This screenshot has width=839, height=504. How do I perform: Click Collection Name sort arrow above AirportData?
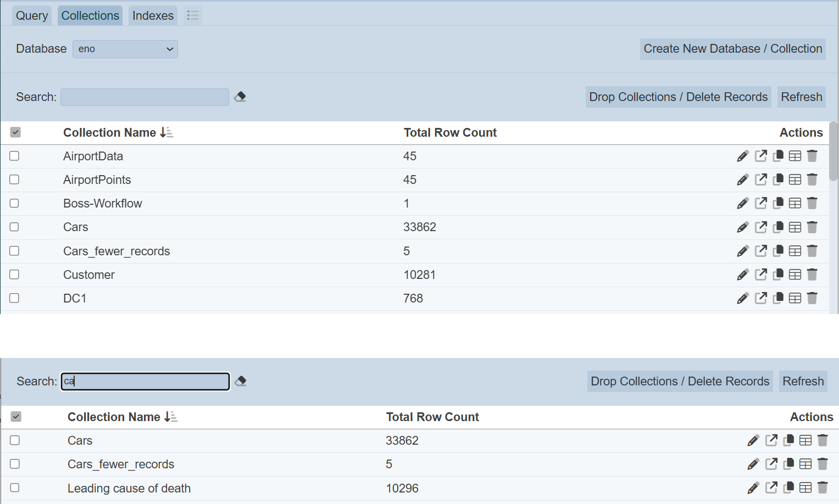click(x=166, y=133)
